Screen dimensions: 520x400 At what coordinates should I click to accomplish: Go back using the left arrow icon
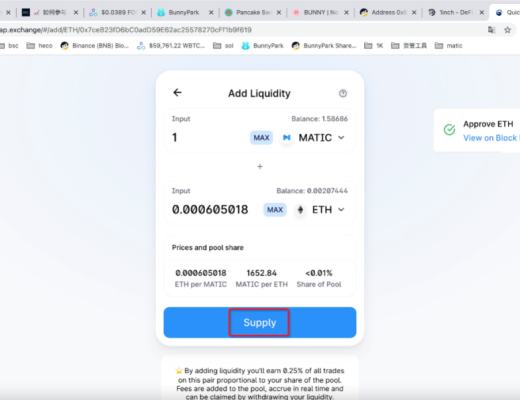click(x=177, y=92)
